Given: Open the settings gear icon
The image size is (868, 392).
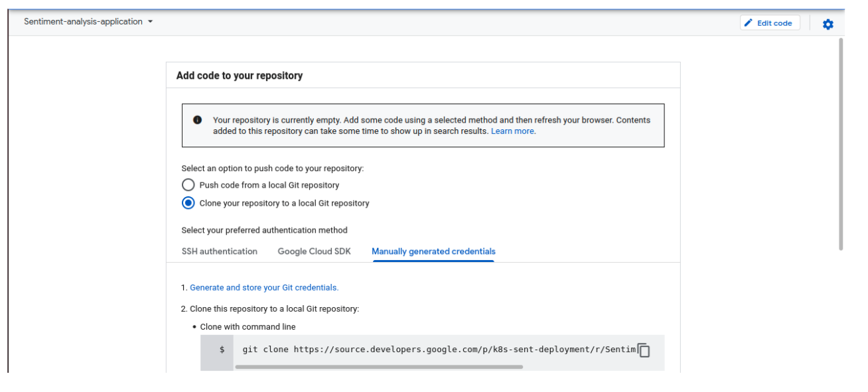Looking at the screenshot, I should pyautogui.click(x=828, y=24).
